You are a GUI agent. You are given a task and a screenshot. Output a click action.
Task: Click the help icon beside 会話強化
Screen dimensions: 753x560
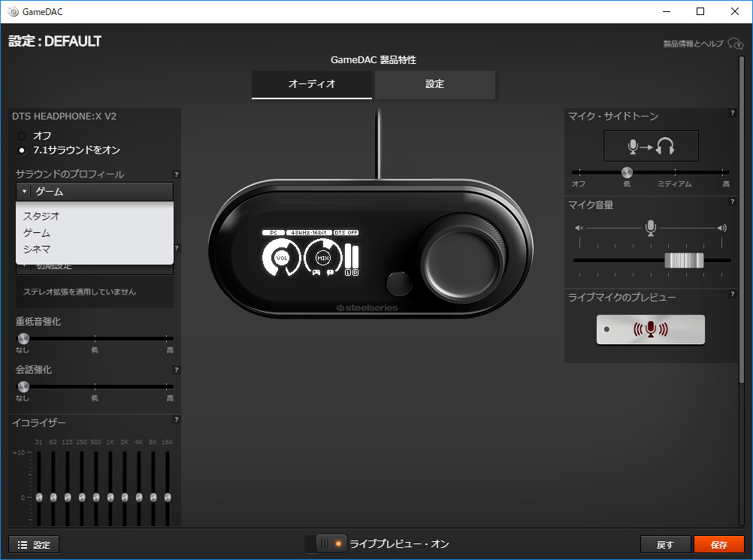(177, 370)
